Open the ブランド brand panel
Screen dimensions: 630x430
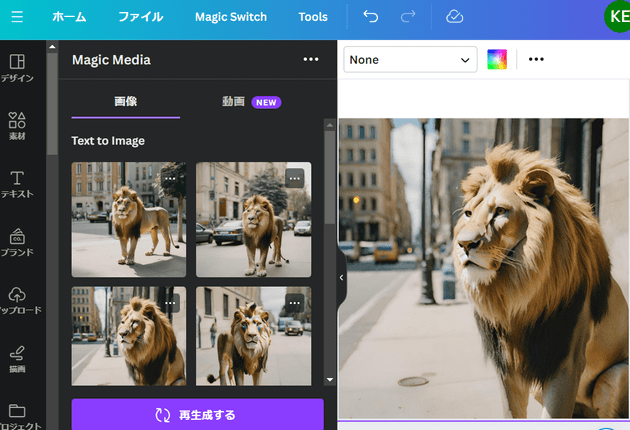18,242
